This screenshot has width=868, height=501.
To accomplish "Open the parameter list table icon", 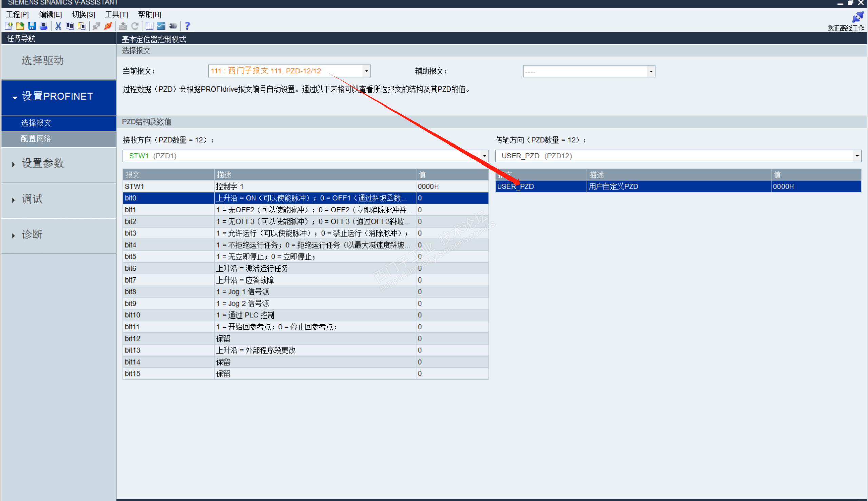I will (x=149, y=26).
